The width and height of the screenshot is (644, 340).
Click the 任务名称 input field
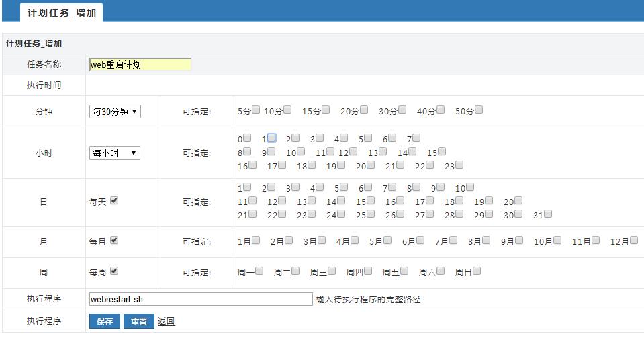(140, 65)
